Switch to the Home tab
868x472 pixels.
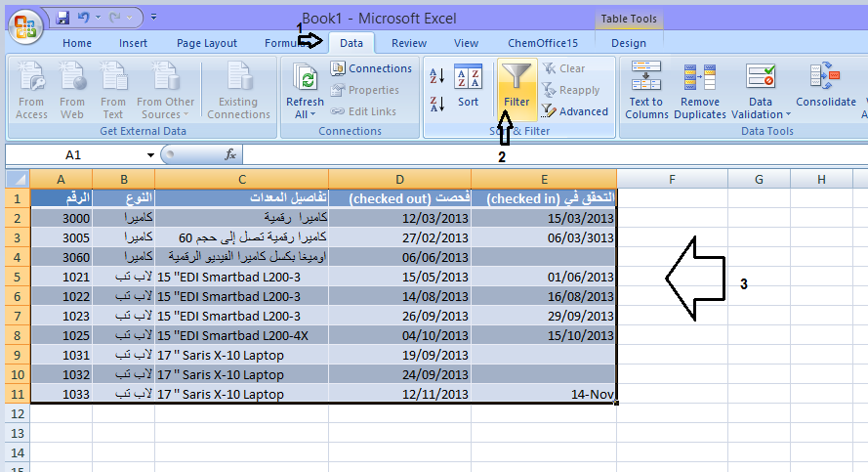point(77,43)
